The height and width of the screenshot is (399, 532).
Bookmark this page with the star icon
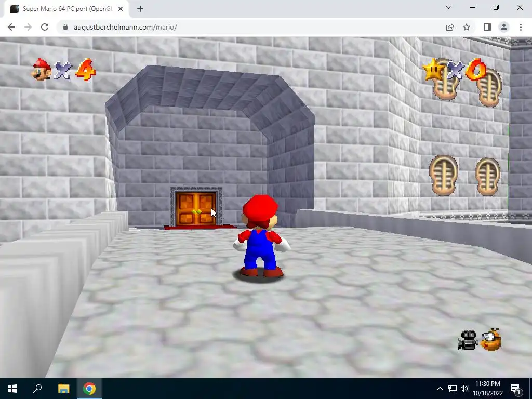tap(467, 27)
